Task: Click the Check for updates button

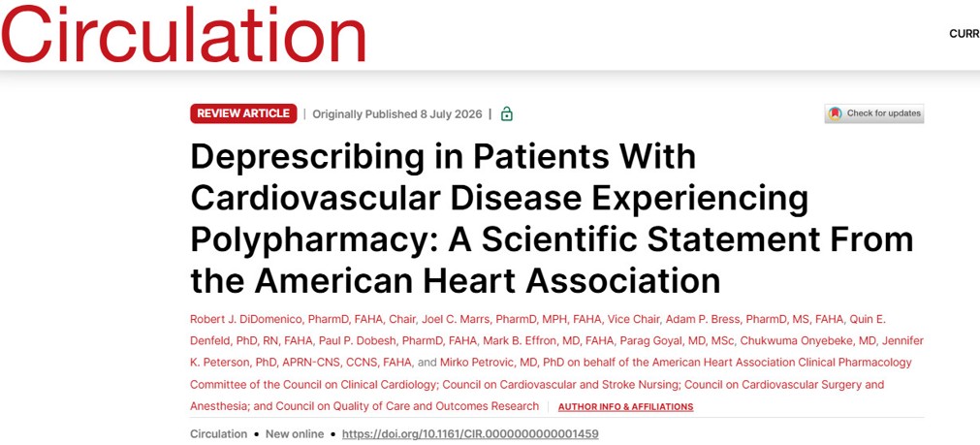Action: click(874, 113)
